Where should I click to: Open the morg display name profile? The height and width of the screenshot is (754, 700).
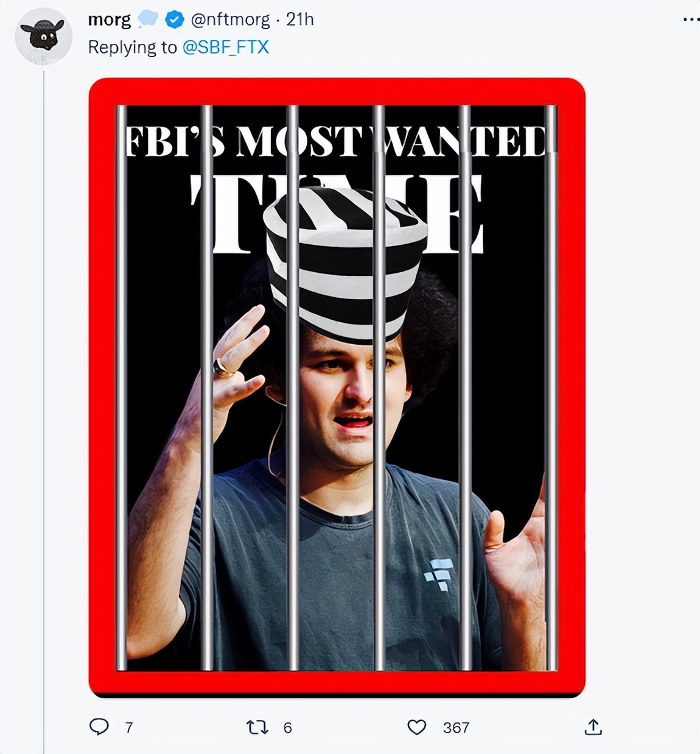109,20
